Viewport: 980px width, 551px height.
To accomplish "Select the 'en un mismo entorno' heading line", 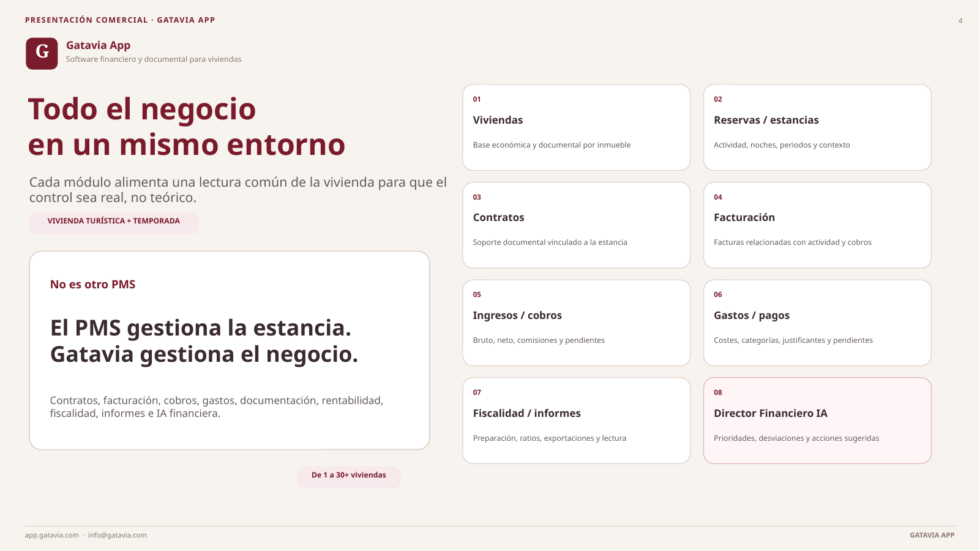I will point(187,145).
